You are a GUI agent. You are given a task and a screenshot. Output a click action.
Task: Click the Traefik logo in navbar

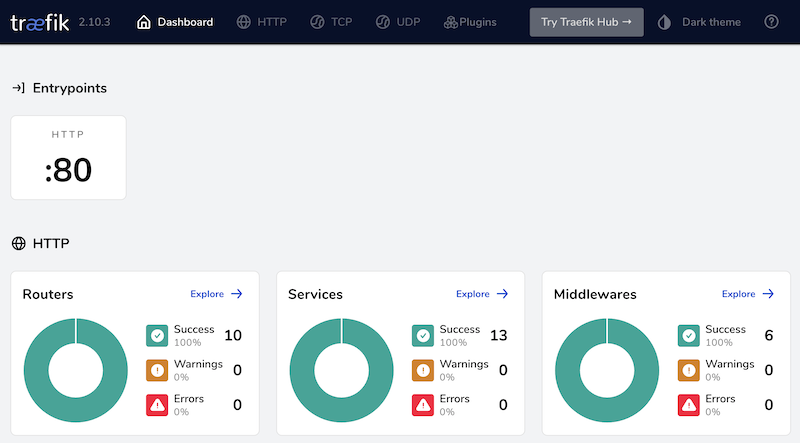[x=40, y=22]
